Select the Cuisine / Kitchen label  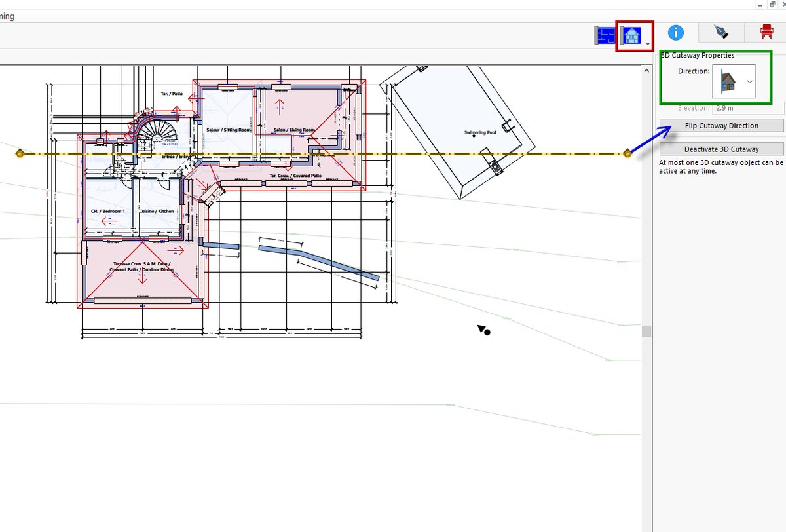pyautogui.click(x=157, y=211)
